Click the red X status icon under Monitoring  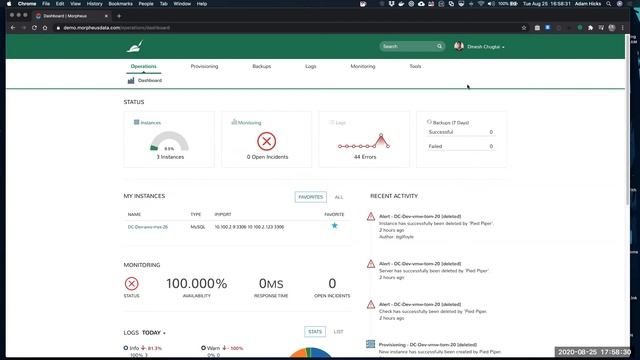131,284
